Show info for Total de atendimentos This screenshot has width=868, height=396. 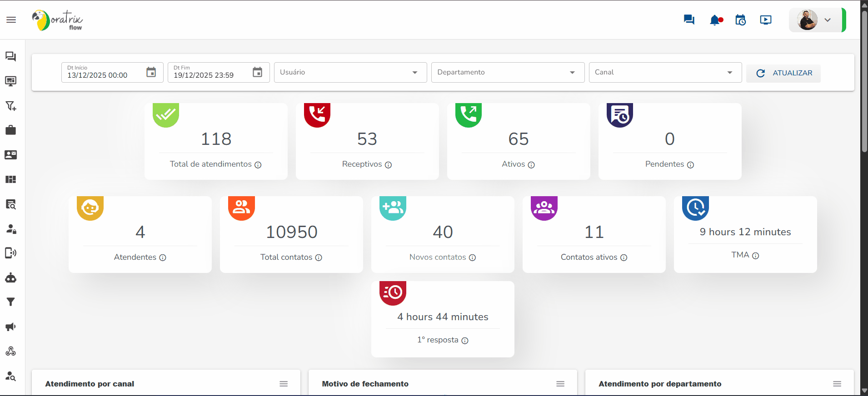pyautogui.click(x=258, y=165)
